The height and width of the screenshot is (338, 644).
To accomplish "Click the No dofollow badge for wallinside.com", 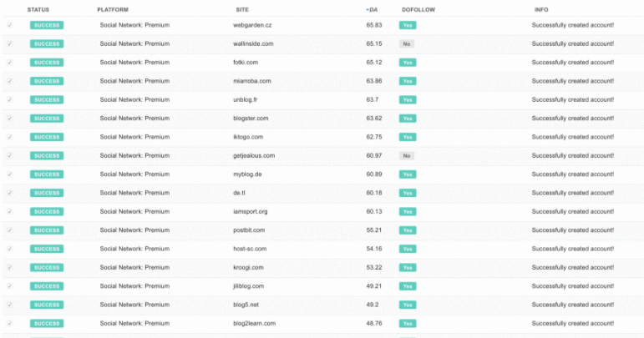I will point(407,43).
